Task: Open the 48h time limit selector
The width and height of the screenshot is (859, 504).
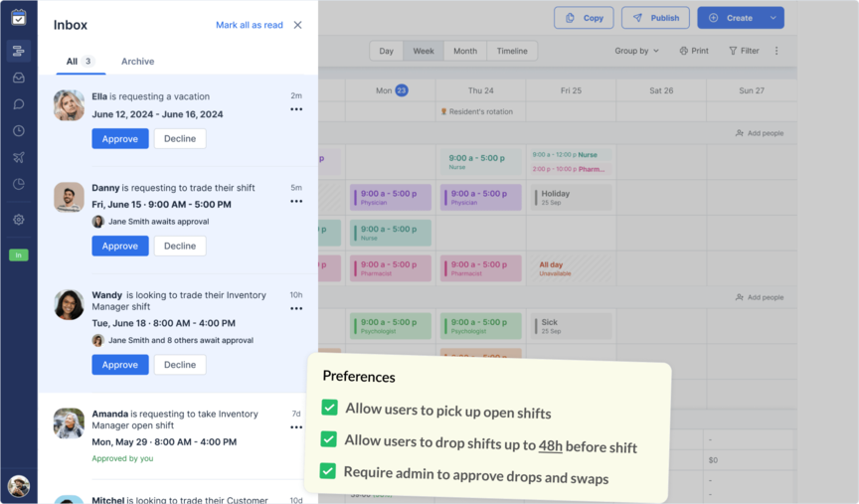Action: tap(550, 446)
